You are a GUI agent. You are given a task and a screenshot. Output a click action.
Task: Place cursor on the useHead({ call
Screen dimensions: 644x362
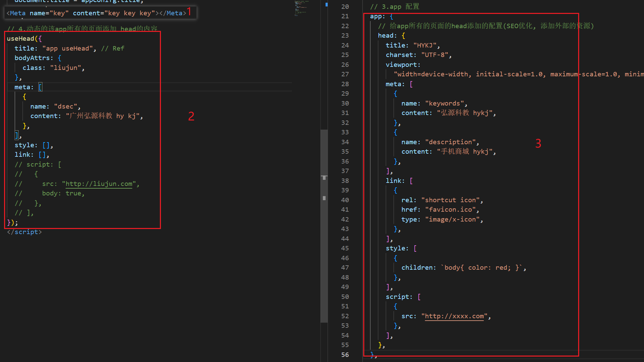coord(24,39)
